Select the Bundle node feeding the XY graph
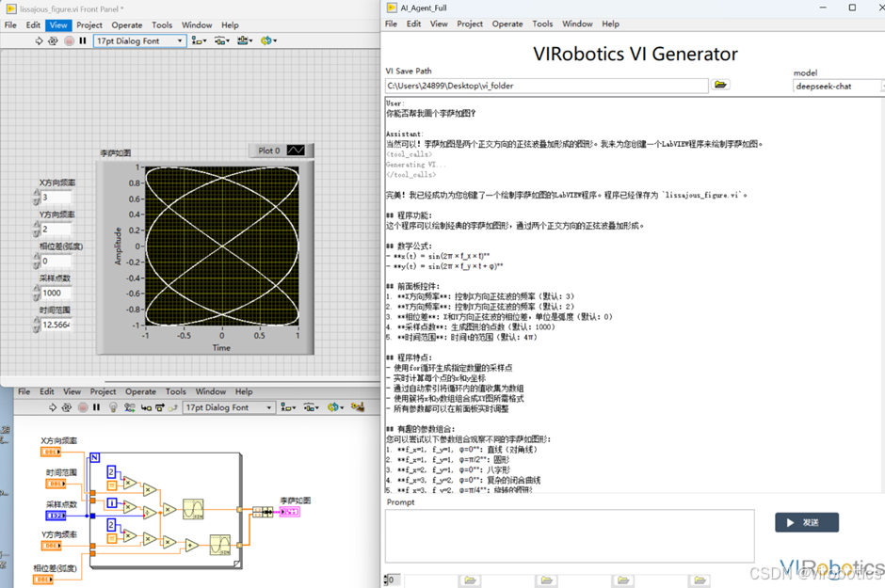This screenshot has width=885, height=588. tap(263, 512)
